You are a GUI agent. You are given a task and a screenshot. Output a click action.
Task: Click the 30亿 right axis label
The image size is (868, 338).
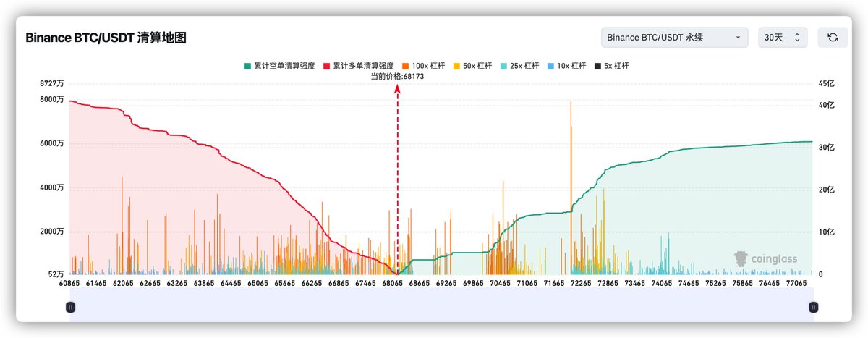coord(827,148)
